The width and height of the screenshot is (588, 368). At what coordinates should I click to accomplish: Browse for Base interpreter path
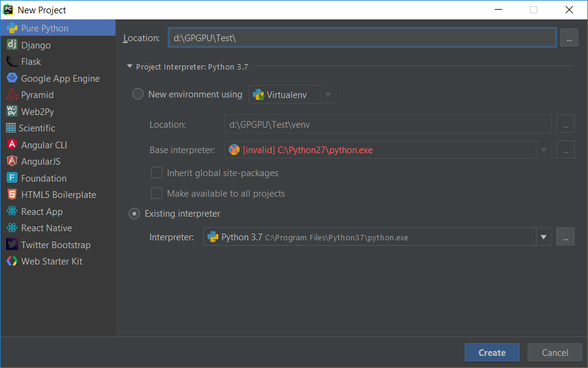click(x=566, y=150)
